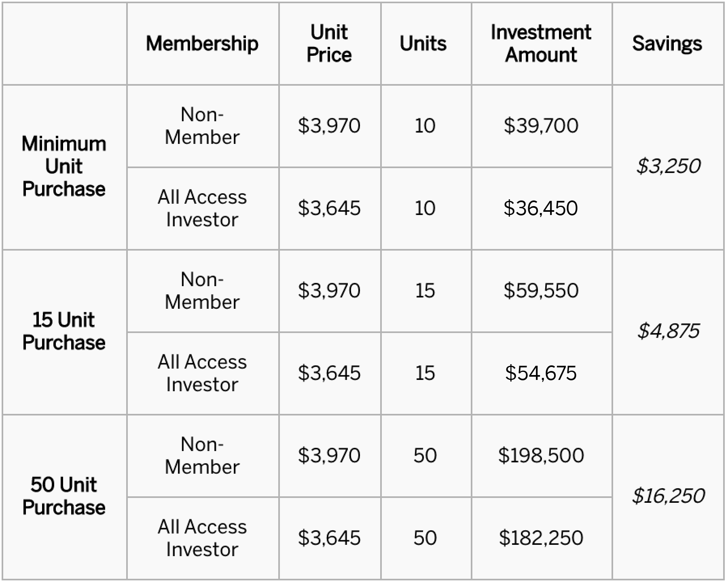Click the $59,550 investment amount cell
728x582 pixels.
[x=541, y=290]
